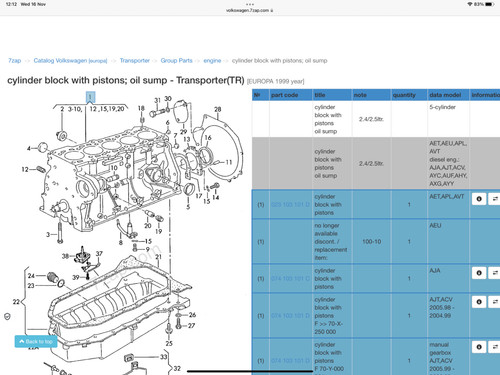
Task: Click the '100-10' note cell
Action: point(372,242)
